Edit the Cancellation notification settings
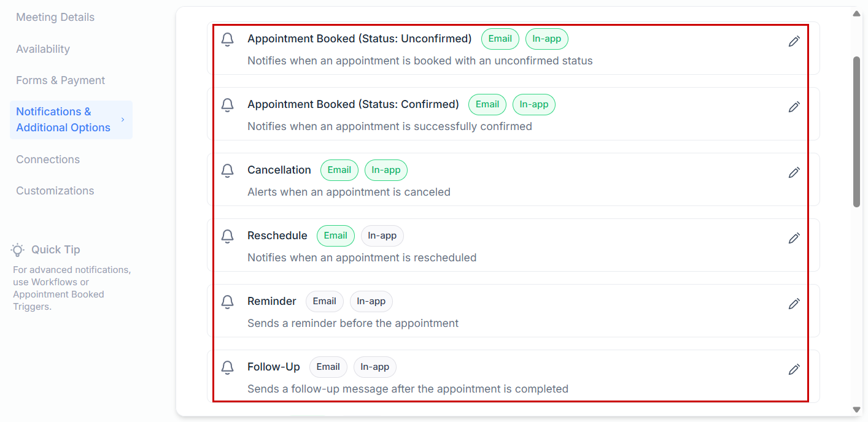The image size is (868, 422). 794,172
